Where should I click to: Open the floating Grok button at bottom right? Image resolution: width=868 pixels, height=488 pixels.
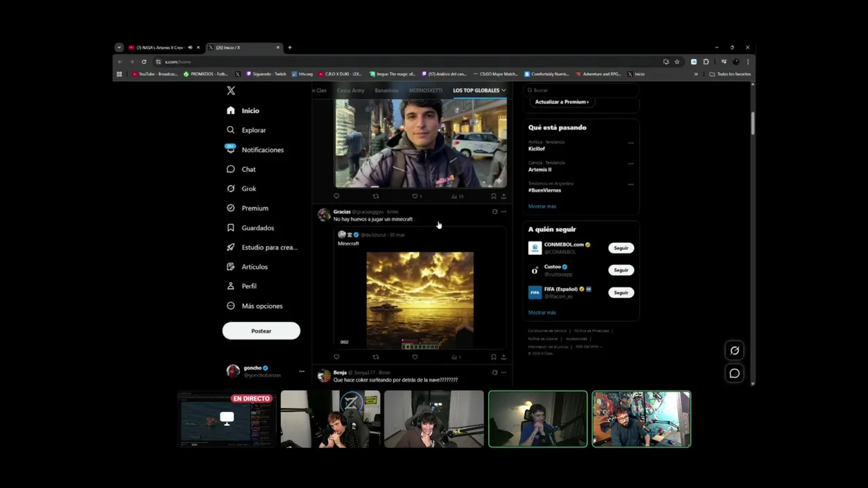point(734,350)
